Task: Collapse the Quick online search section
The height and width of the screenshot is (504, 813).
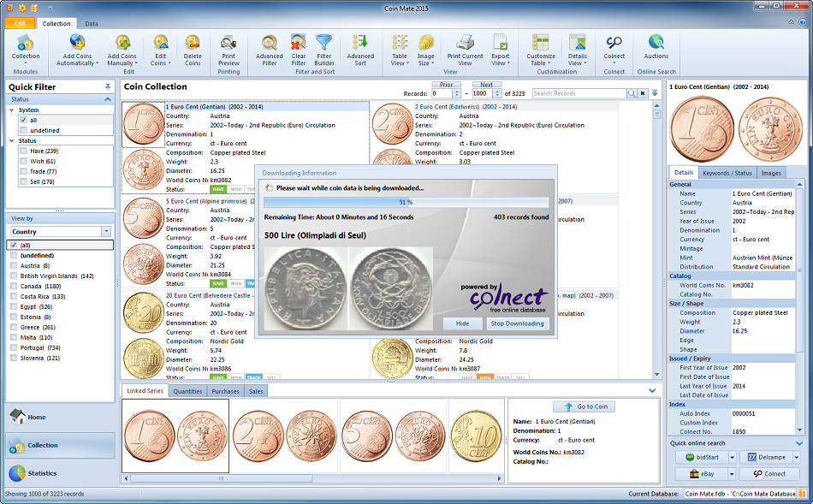Action: [799, 443]
